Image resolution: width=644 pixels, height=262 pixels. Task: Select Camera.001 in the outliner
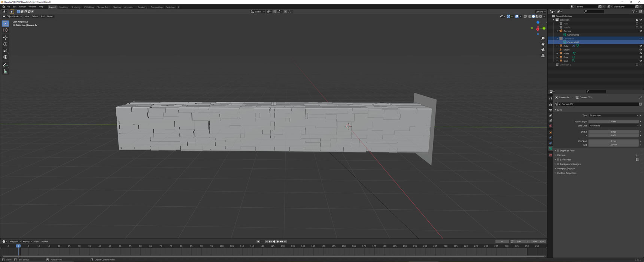pyautogui.click(x=573, y=35)
